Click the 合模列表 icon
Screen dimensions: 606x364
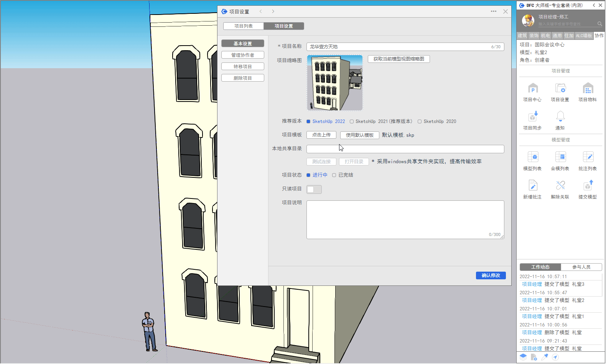point(560,157)
